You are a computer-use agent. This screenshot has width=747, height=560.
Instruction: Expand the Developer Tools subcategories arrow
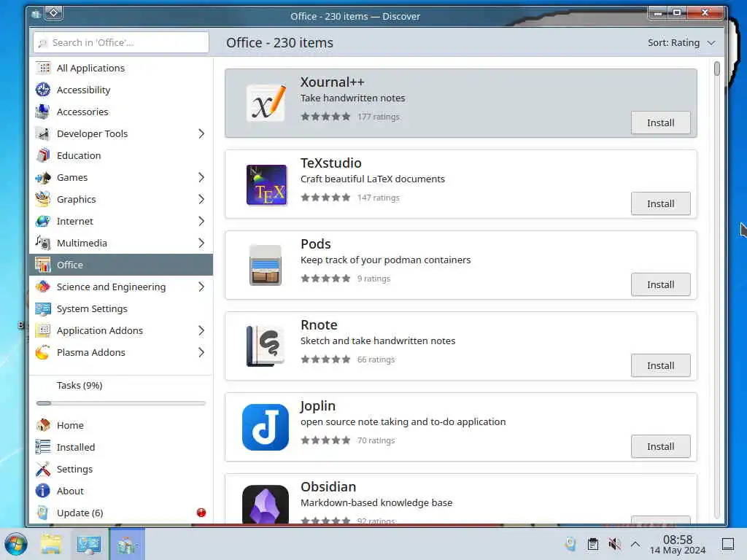[x=201, y=134]
